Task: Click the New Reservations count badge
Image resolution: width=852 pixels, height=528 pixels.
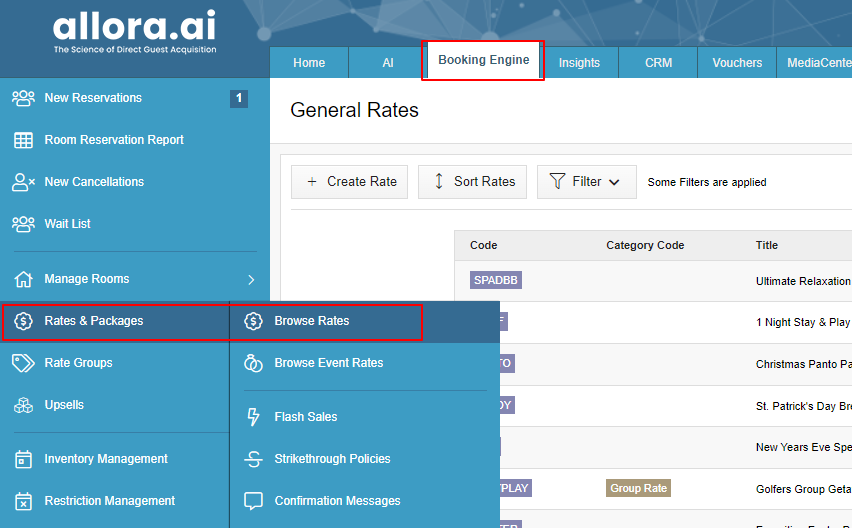Action: coord(239,98)
